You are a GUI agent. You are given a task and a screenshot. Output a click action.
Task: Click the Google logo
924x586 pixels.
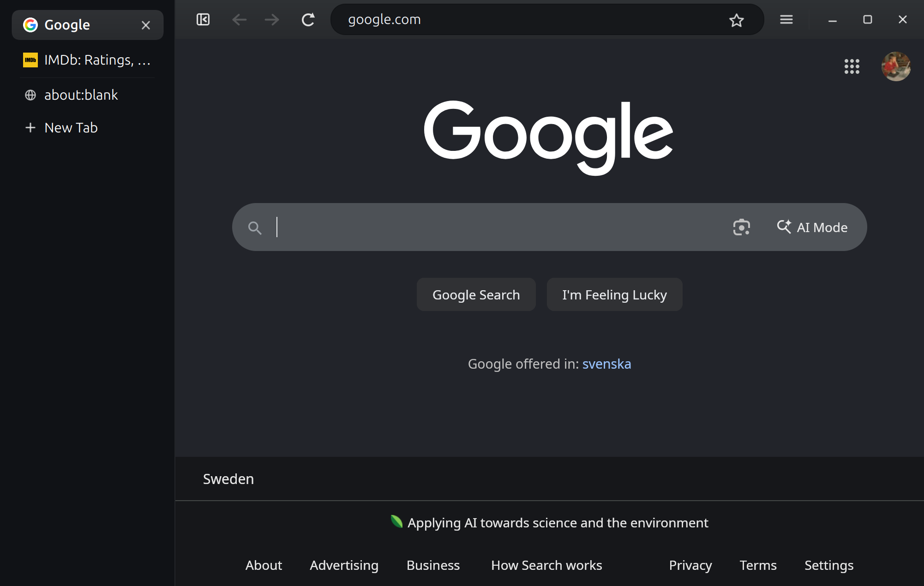click(x=548, y=138)
